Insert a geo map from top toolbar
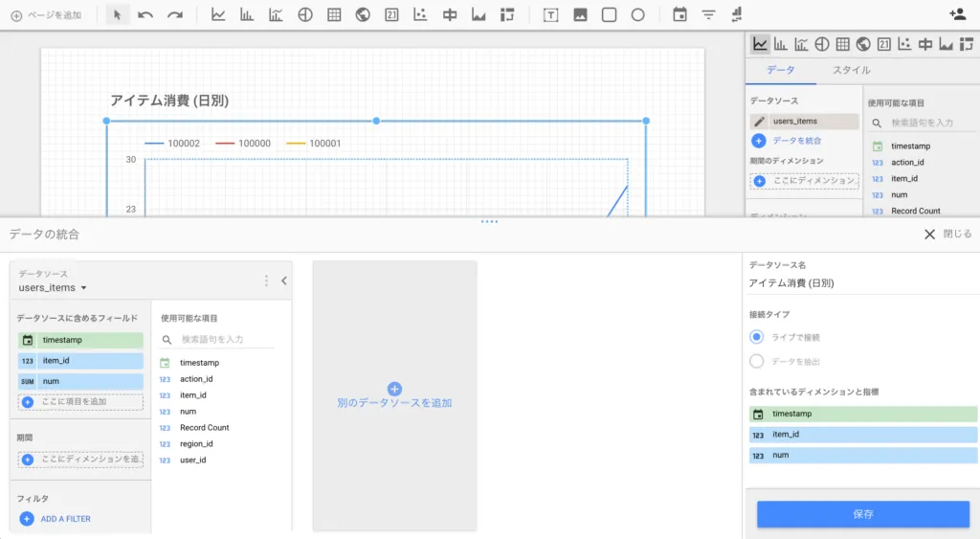Image resolution: width=980 pixels, height=539 pixels. click(x=363, y=15)
